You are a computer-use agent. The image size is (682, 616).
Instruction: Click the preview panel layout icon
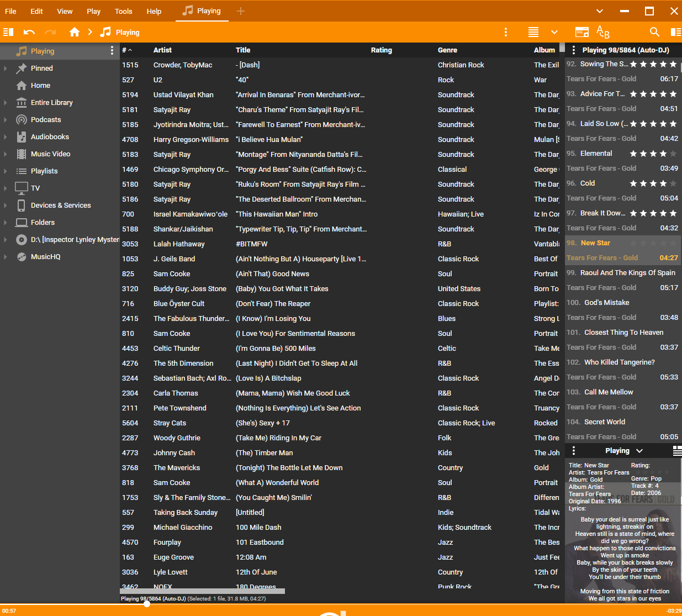click(677, 451)
